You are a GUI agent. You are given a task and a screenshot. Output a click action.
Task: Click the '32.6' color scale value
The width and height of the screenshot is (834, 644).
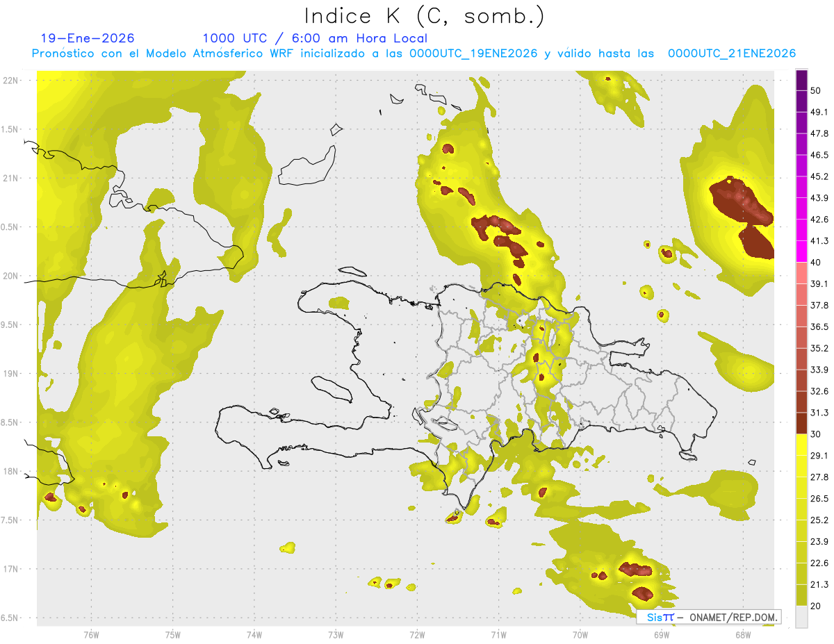tap(820, 391)
